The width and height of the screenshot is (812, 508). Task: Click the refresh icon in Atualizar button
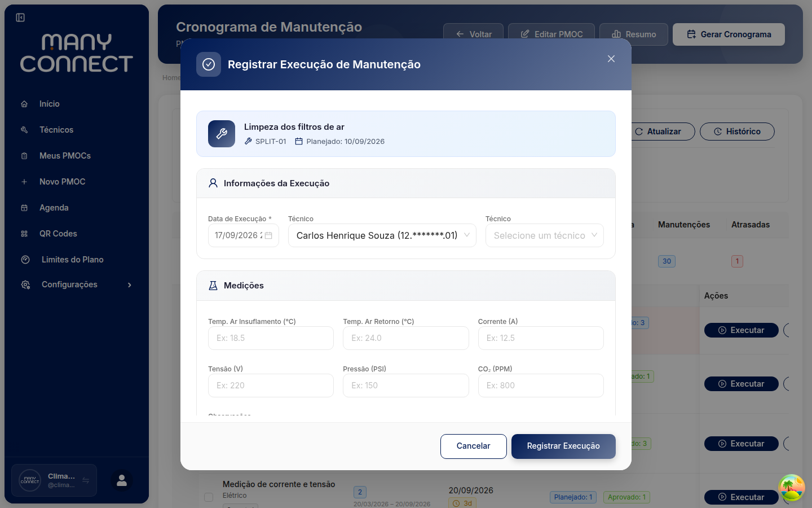(x=639, y=132)
